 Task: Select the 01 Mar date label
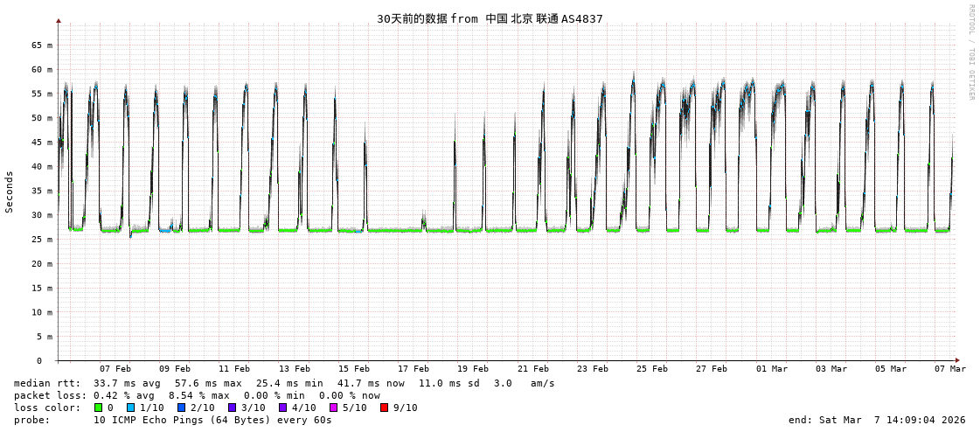(x=771, y=369)
